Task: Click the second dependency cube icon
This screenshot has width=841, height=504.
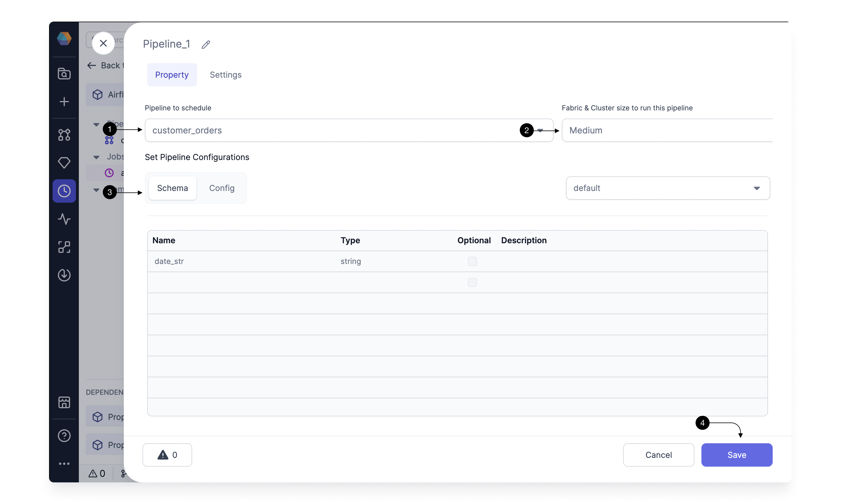Action: [x=98, y=444]
